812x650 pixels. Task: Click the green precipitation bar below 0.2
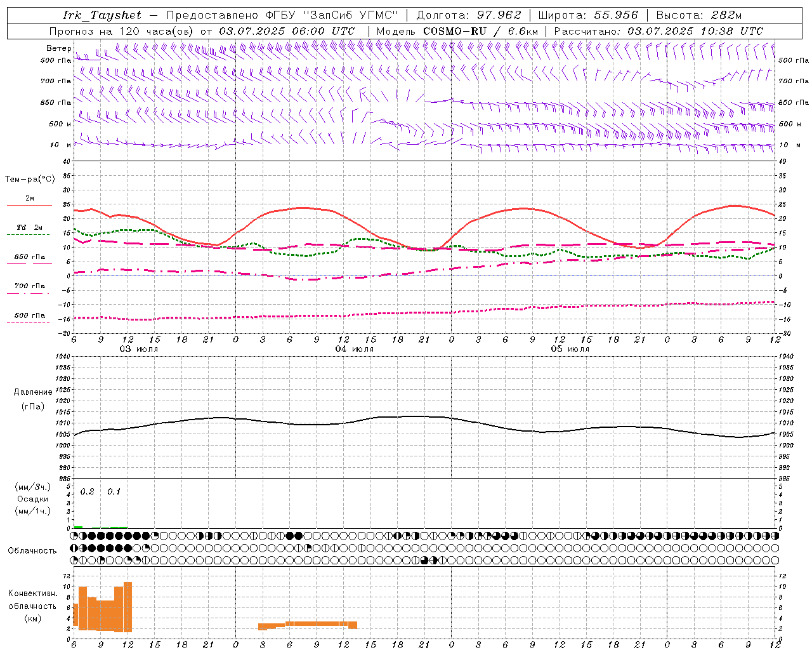pos(78,527)
